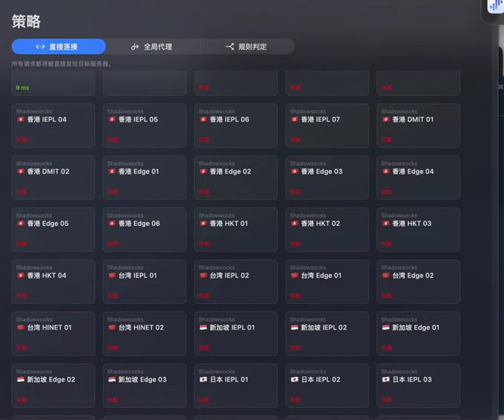Viewport: 504px width, 420px height.
Task: Click the 香港 Edge 05 node name
Action: [x=47, y=224]
